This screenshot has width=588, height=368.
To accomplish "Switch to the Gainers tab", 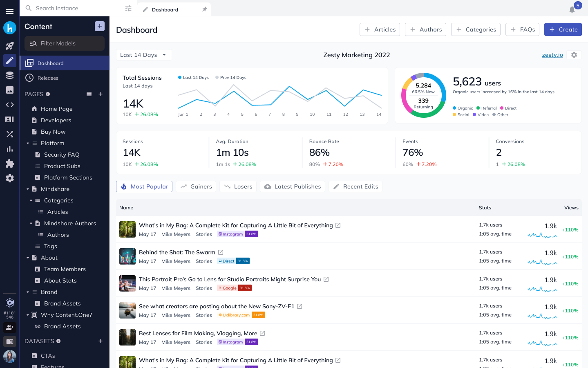I will coord(196,186).
